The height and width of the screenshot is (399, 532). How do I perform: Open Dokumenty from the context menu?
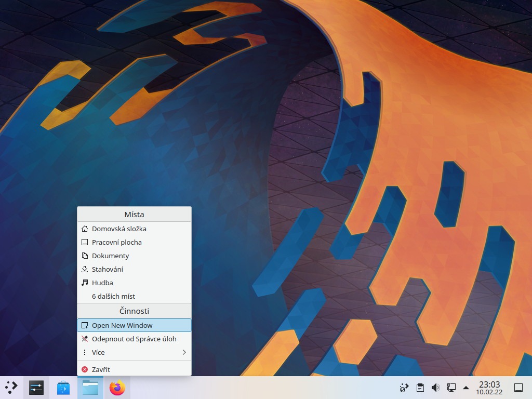click(x=135, y=256)
